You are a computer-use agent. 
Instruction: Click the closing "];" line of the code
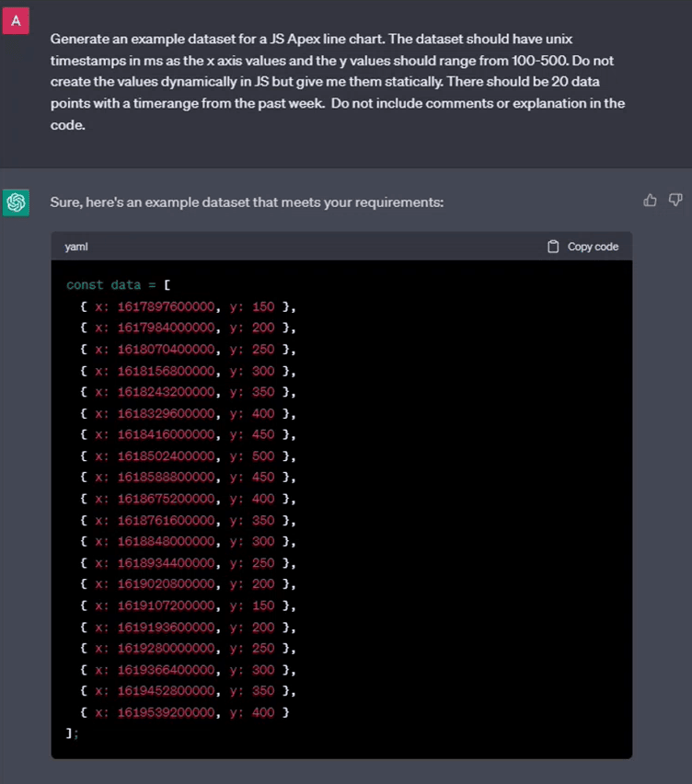[x=71, y=733]
